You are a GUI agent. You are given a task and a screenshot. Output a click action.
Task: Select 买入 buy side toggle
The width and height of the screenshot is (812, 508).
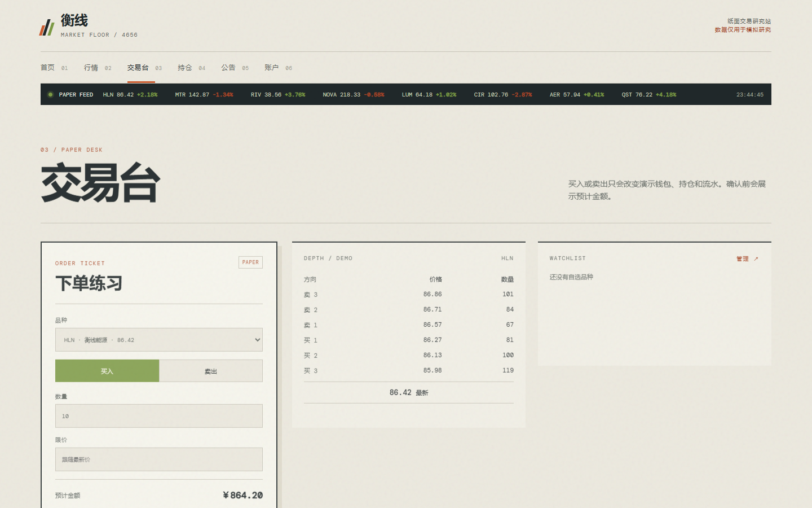[107, 371]
